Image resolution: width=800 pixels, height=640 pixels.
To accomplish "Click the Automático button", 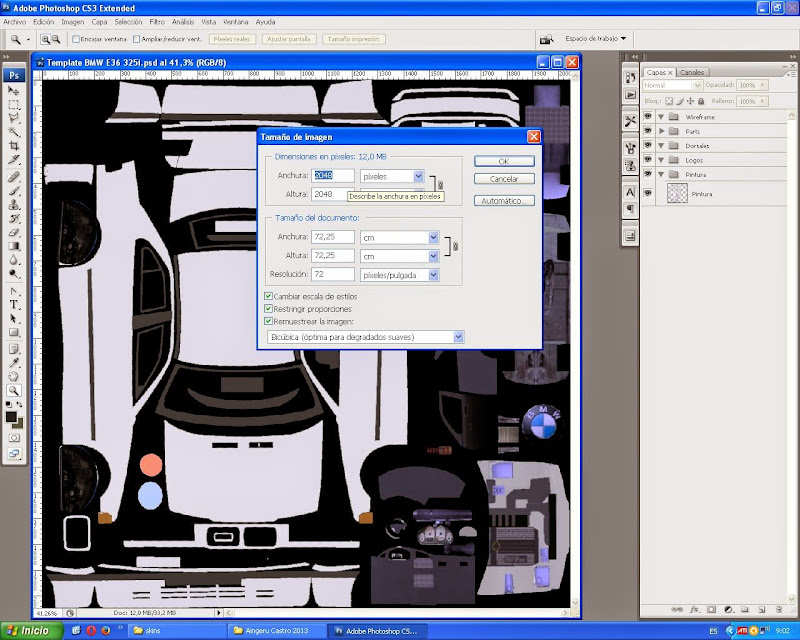I will (x=504, y=201).
